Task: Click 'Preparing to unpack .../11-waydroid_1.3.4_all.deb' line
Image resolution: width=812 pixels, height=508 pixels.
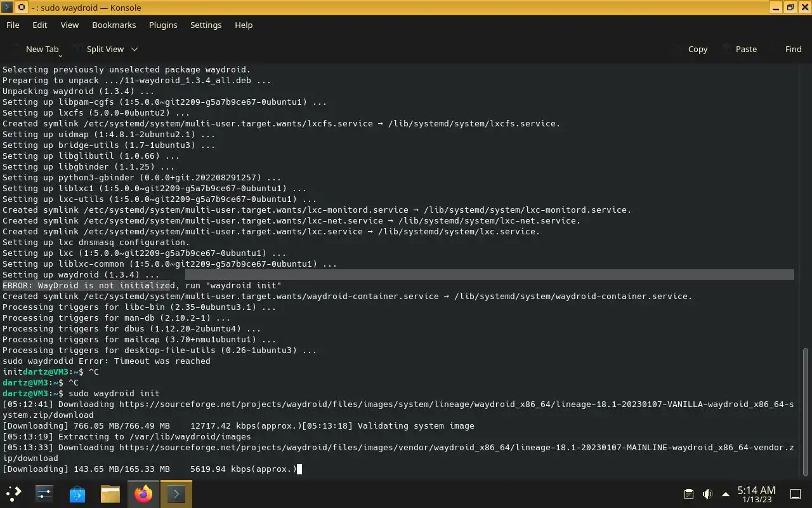Action: click(137, 80)
